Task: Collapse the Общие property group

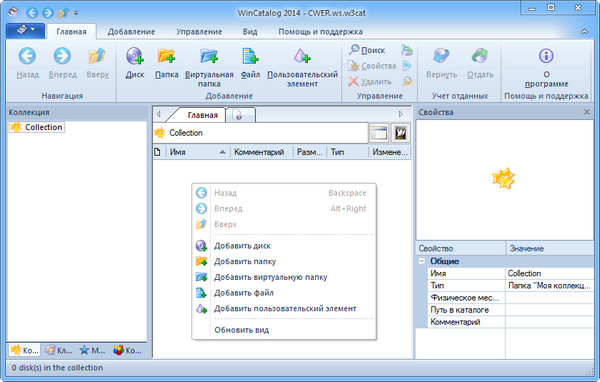Action: pyautogui.click(x=422, y=261)
